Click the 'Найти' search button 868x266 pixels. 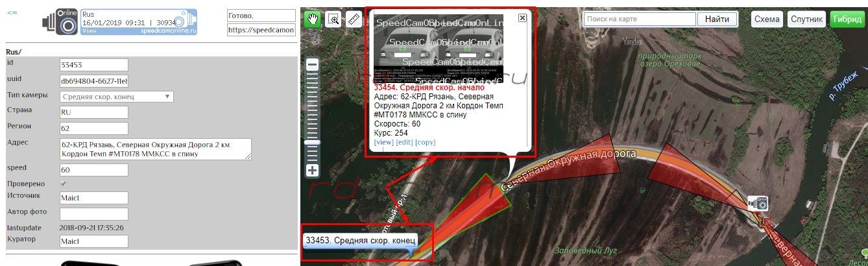717,19
